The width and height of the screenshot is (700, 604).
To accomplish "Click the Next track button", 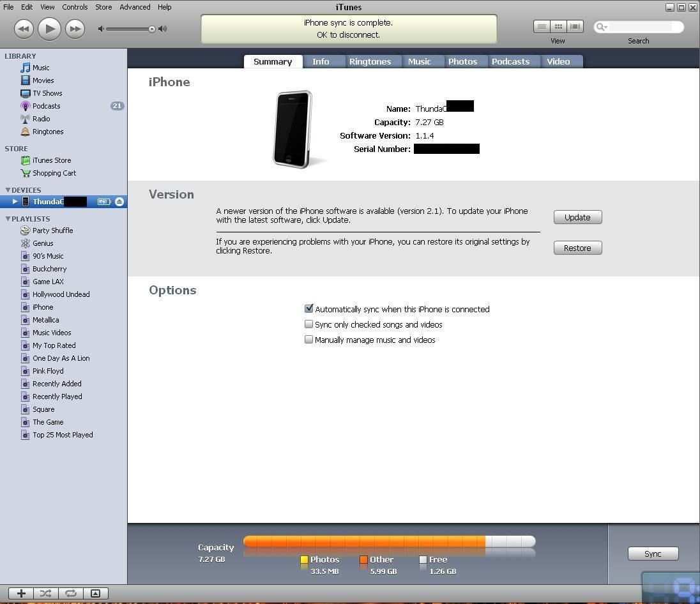I will (75, 29).
